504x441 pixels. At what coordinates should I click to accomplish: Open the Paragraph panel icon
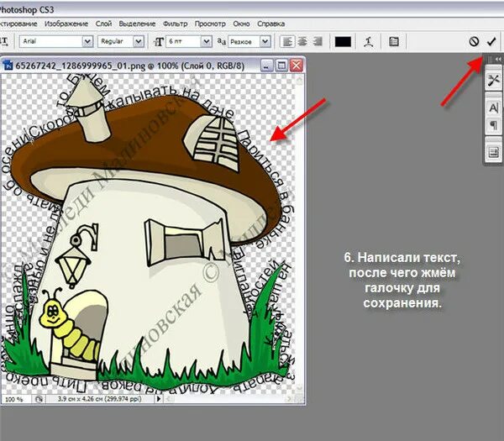click(493, 124)
